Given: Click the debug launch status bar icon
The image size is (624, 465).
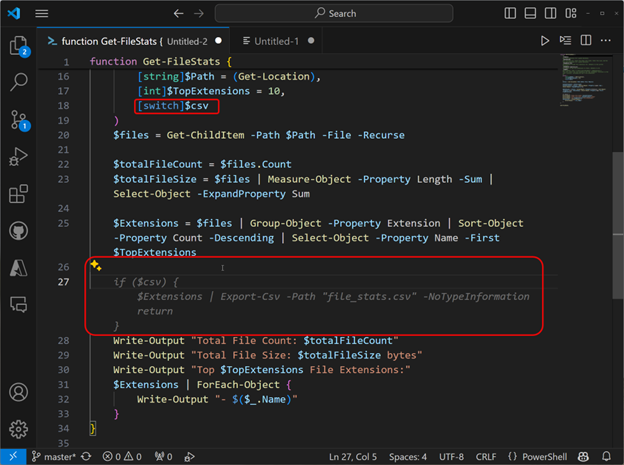Looking at the screenshot, I should 189,457.
